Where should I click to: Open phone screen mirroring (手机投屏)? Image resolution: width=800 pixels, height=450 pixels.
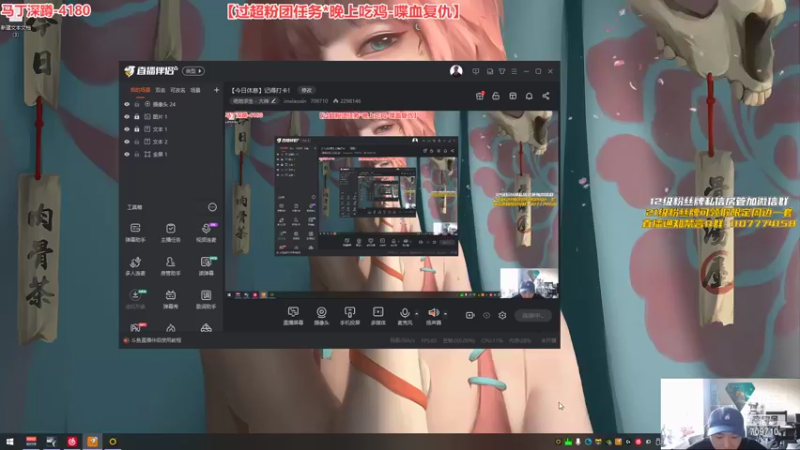[x=349, y=316]
